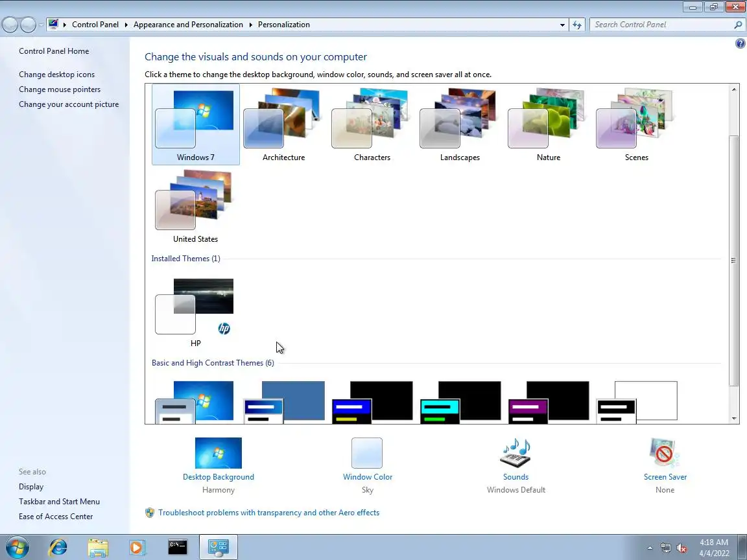Choose high contrast theme with cyan title bar
This screenshot has height=560, width=747.
coord(460,401)
